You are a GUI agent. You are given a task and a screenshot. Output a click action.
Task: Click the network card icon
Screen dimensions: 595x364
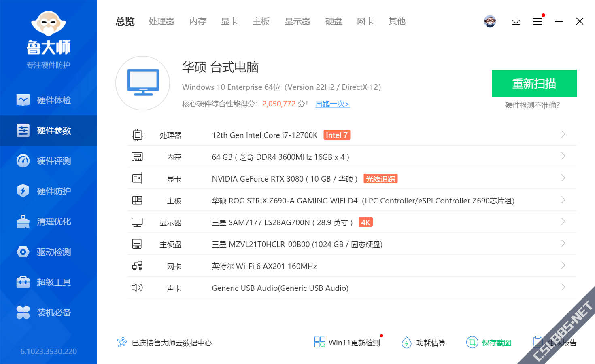pyautogui.click(x=137, y=266)
